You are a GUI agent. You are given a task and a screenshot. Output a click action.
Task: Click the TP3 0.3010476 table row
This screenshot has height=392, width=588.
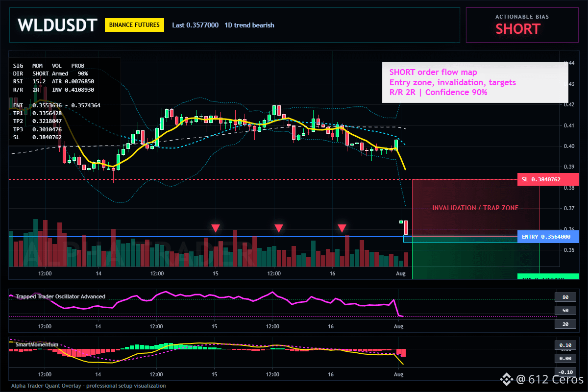click(x=37, y=129)
